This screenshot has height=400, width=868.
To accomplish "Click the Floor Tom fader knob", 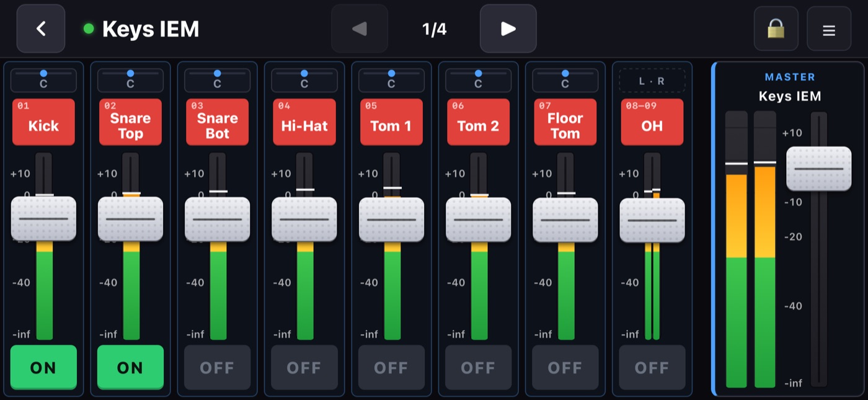I will (565, 220).
